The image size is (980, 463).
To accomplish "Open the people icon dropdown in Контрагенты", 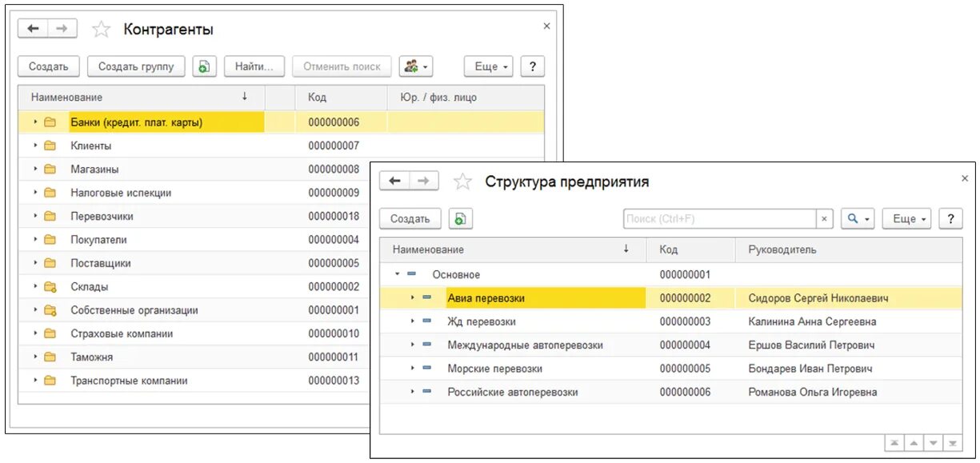I will coord(416,66).
